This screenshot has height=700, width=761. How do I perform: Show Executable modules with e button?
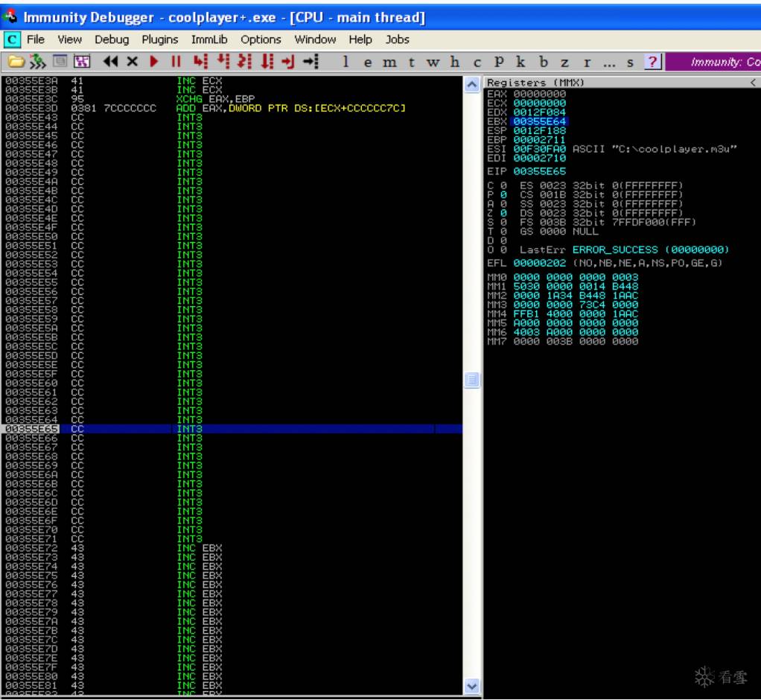(x=368, y=62)
